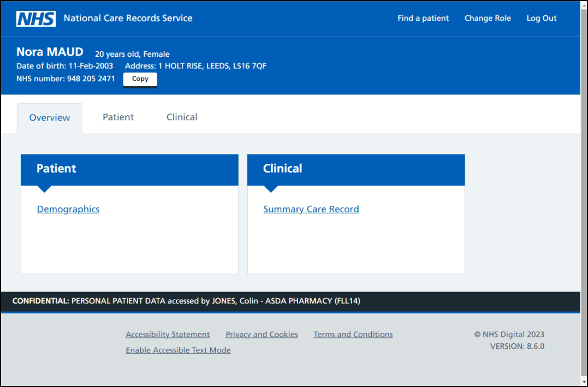The image size is (588, 387).
Task: Open the Find a patient page
Action: [x=423, y=19]
